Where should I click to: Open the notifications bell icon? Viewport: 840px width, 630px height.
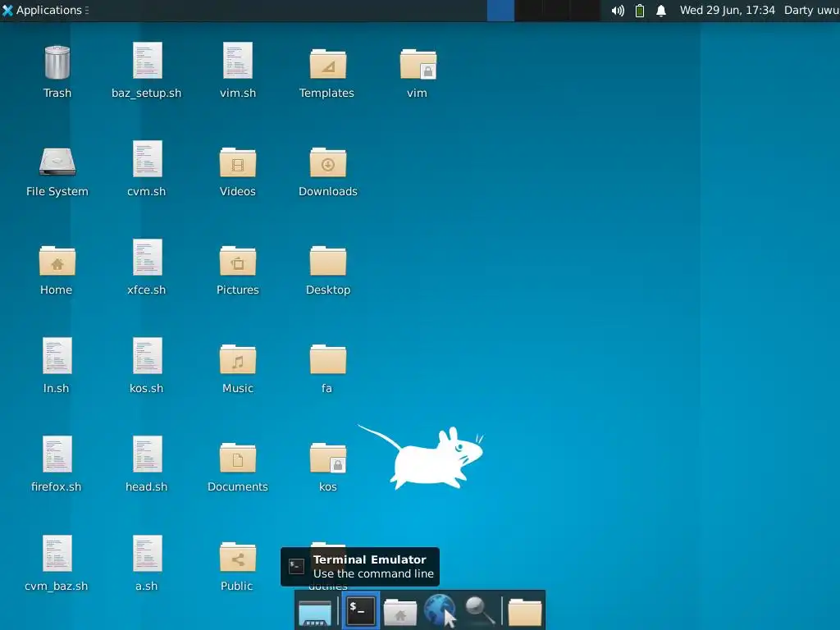tap(661, 11)
